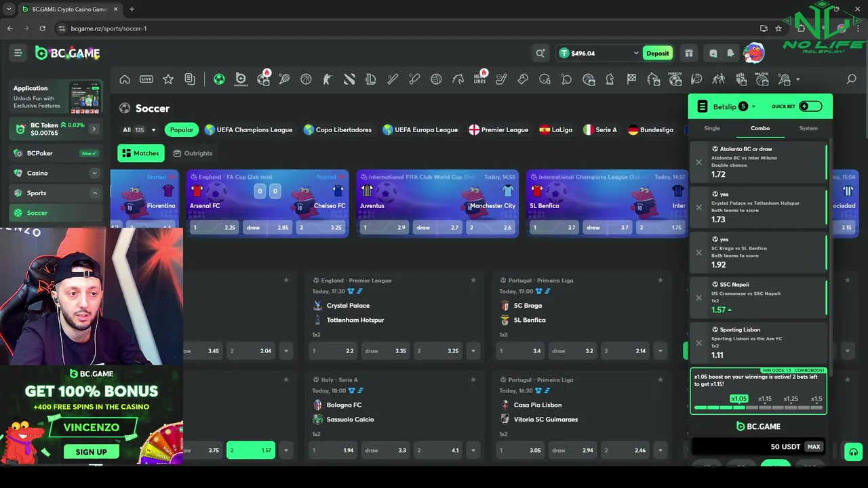The height and width of the screenshot is (488, 868).
Task: Expand more markets for Crystal Palace match
Action: [473, 351]
